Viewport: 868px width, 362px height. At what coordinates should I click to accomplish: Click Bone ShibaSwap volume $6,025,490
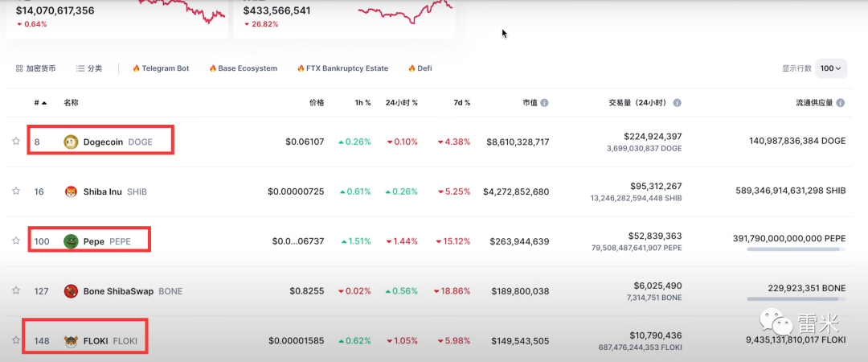tap(657, 286)
